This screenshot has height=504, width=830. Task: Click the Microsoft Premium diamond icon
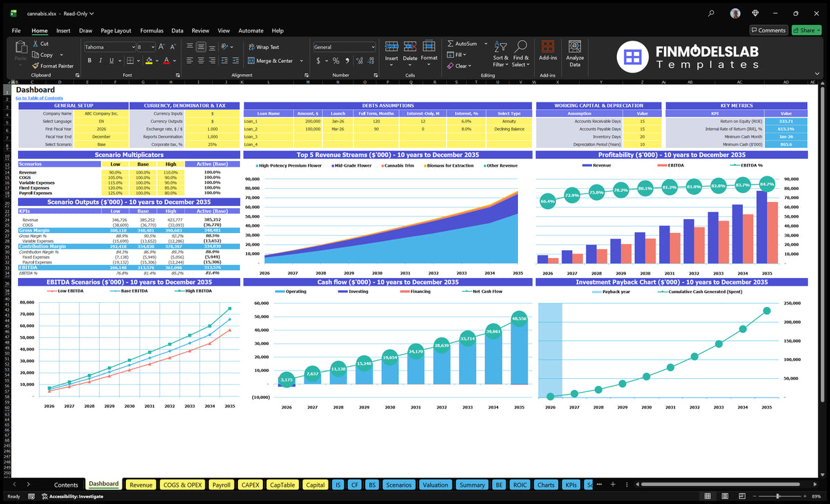click(x=755, y=13)
